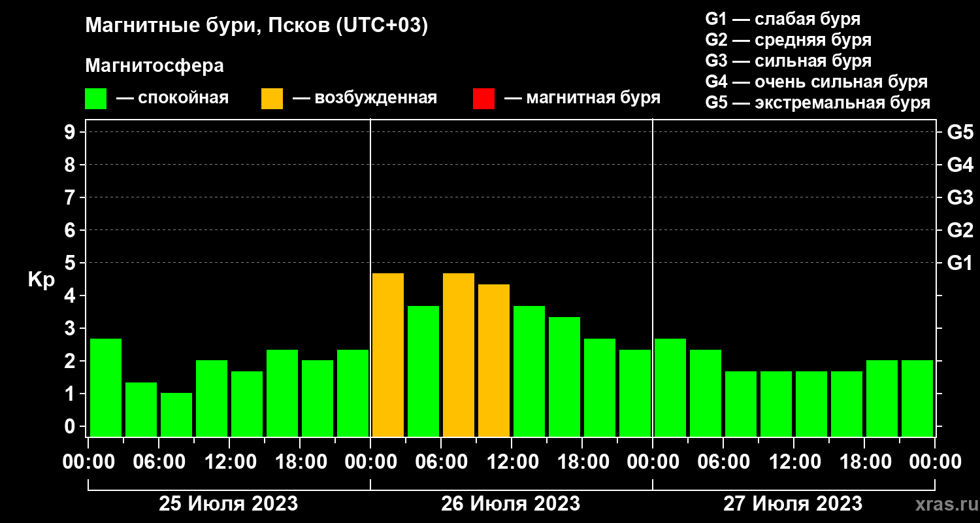
Task: Click the green bar for 15:00–18:00 on 26 July
Action: click(564, 377)
